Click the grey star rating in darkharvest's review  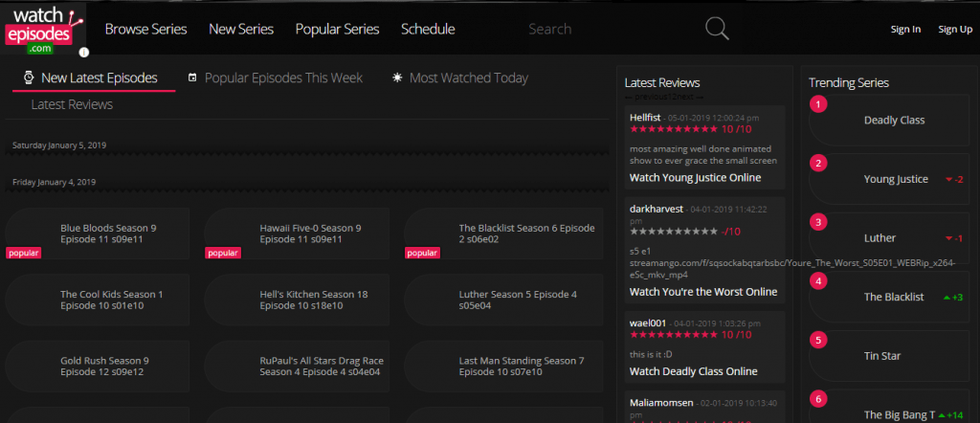click(x=674, y=232)
